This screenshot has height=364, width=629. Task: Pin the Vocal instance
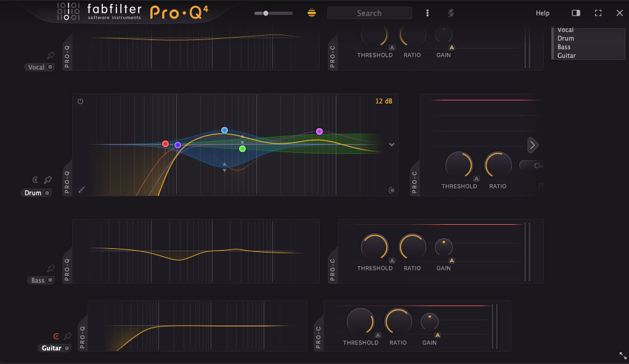(51, 55)
